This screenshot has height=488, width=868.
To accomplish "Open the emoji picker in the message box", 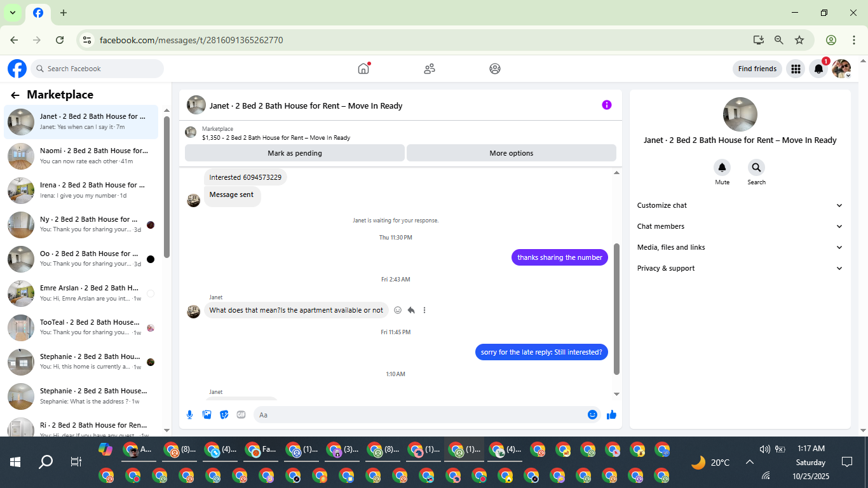I will pyautogui.click(x=592, y=415).
